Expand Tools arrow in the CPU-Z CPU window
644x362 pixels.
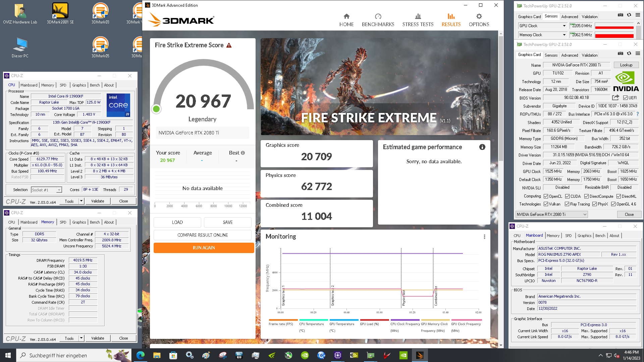pos(81,201)
